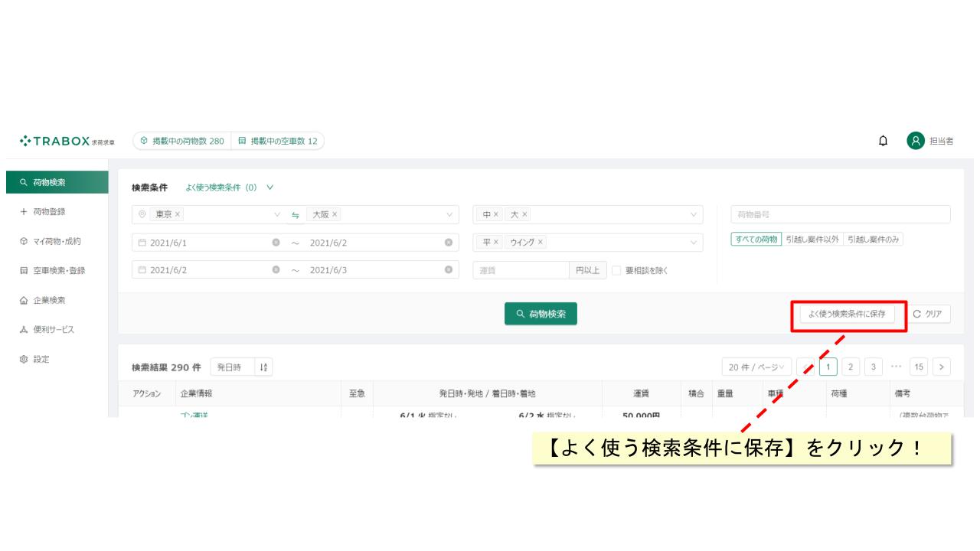Open the notification bell
The width and height of the screenshot is (980, 551).
[884, 141]
